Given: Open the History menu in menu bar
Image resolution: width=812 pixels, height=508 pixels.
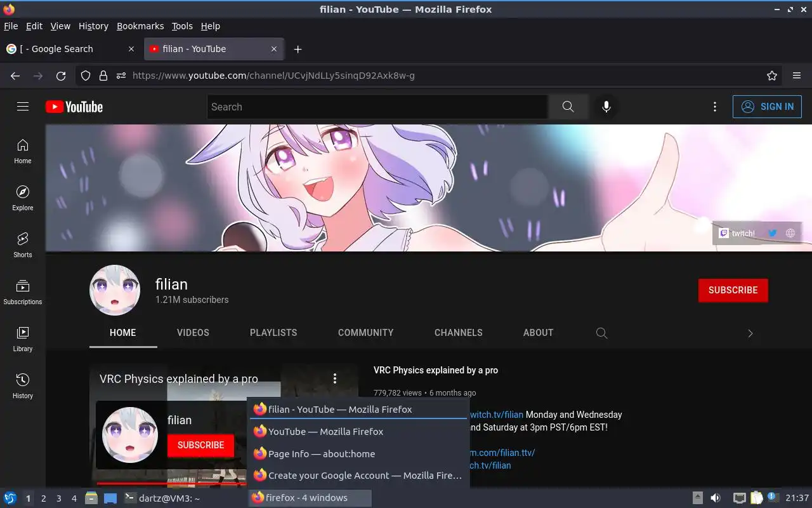Looking at the screenshot, I should pyautogui.click(x=93, y=26).
